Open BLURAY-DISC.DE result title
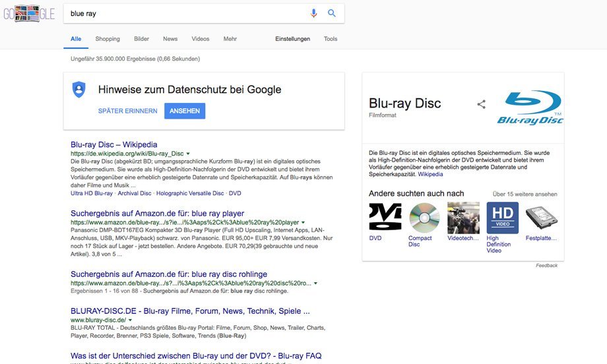The height and width of the screenshot is (364, 607). point(190,311)
